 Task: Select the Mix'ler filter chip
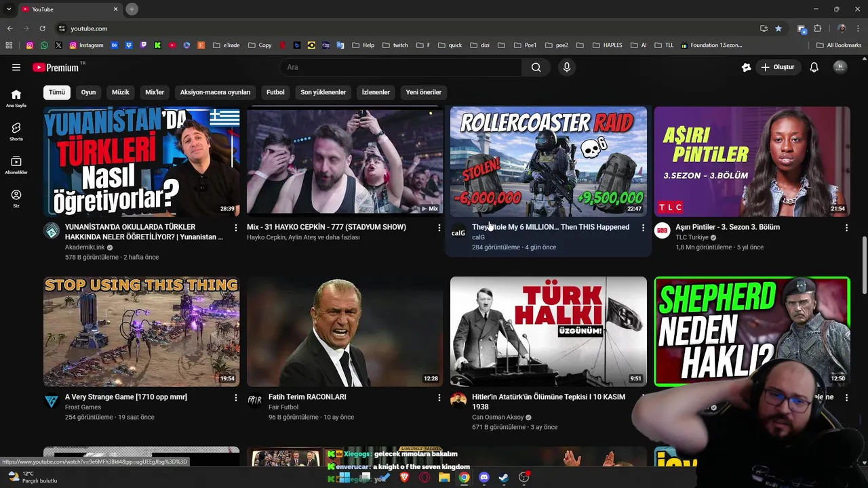[x=155, y=92]
